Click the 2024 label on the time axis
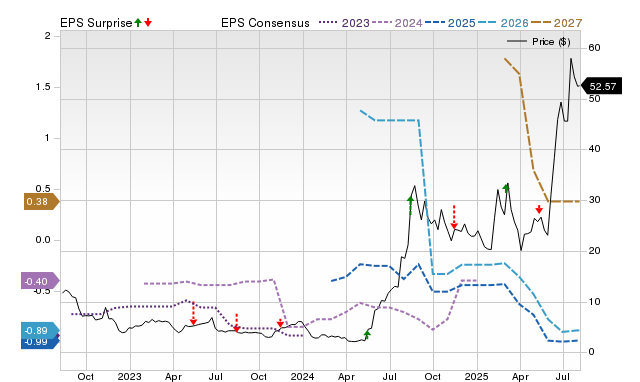Image resolution: width=640 pixels, height=382 pixels. click(302, 376)
